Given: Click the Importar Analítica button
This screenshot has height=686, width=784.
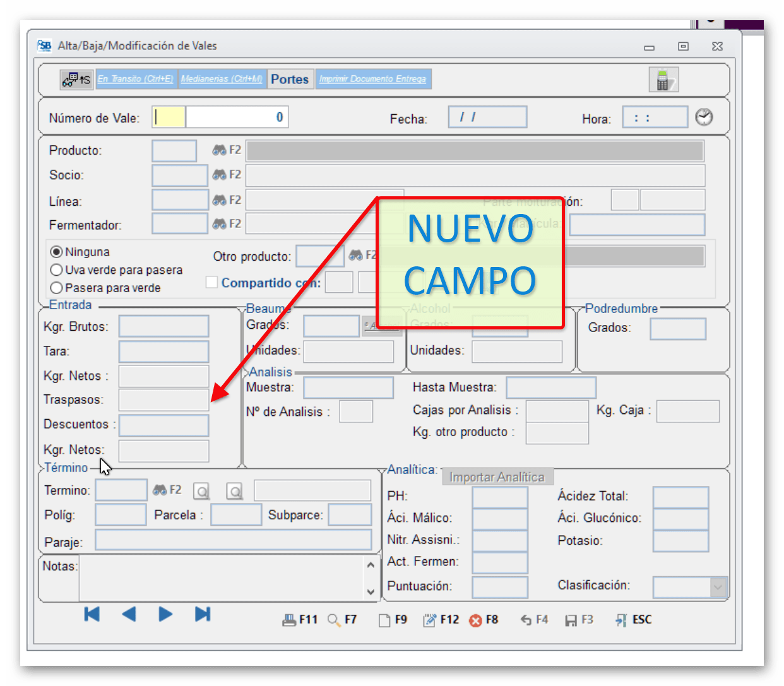Looking at the screenshot, I should (497, 477).
